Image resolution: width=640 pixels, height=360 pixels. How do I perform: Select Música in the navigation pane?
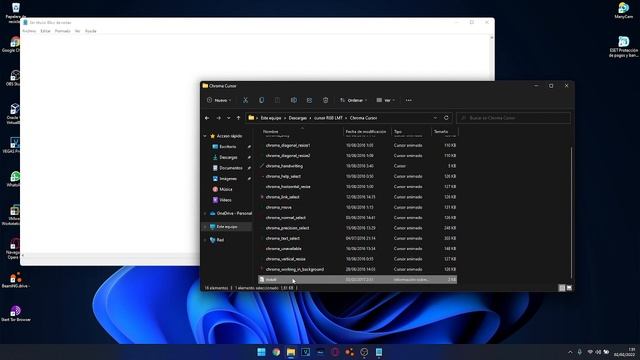point(225,189)
